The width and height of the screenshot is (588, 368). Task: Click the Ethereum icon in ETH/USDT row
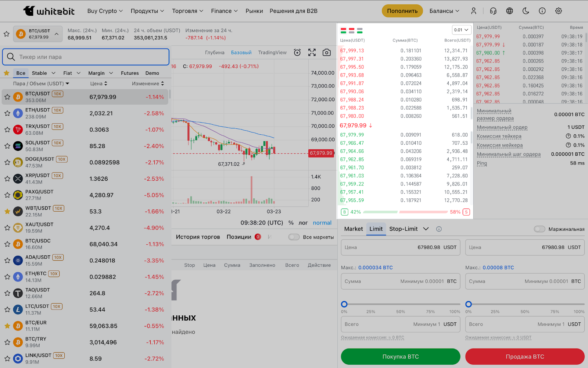(18, 113)
